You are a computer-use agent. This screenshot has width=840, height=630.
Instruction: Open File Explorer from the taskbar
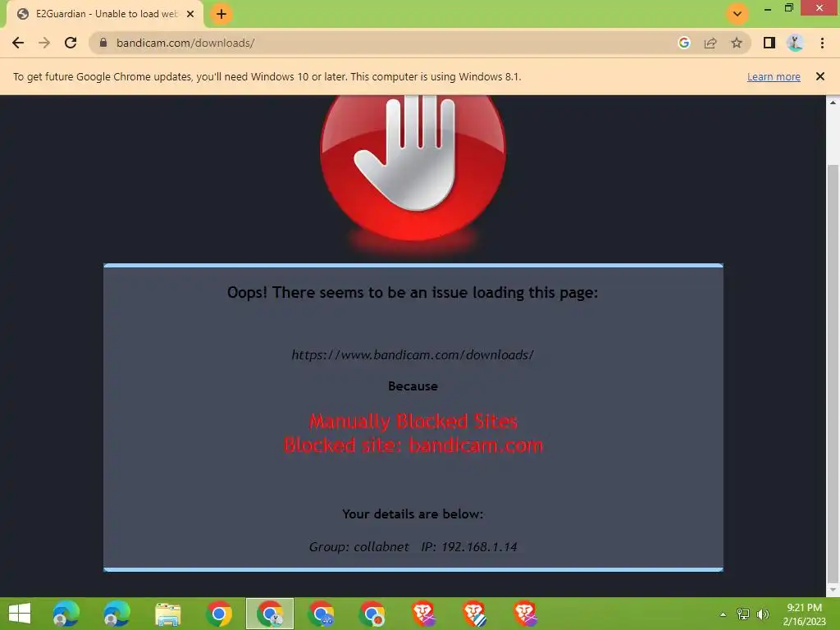pos(167,614)
